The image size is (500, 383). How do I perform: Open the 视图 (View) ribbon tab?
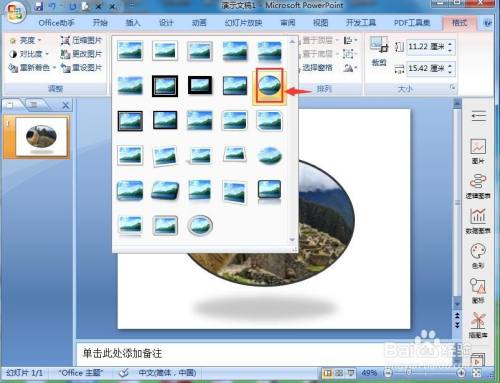[321, 23]
